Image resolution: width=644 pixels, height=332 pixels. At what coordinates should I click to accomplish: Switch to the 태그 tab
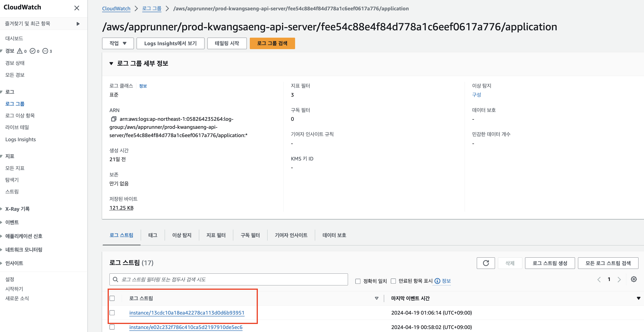[x=152, y=235]
